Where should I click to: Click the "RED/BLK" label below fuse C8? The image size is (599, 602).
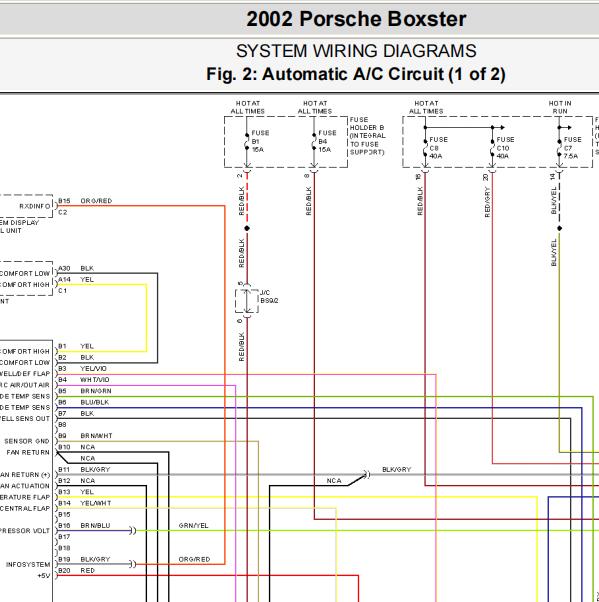point(420,201)
